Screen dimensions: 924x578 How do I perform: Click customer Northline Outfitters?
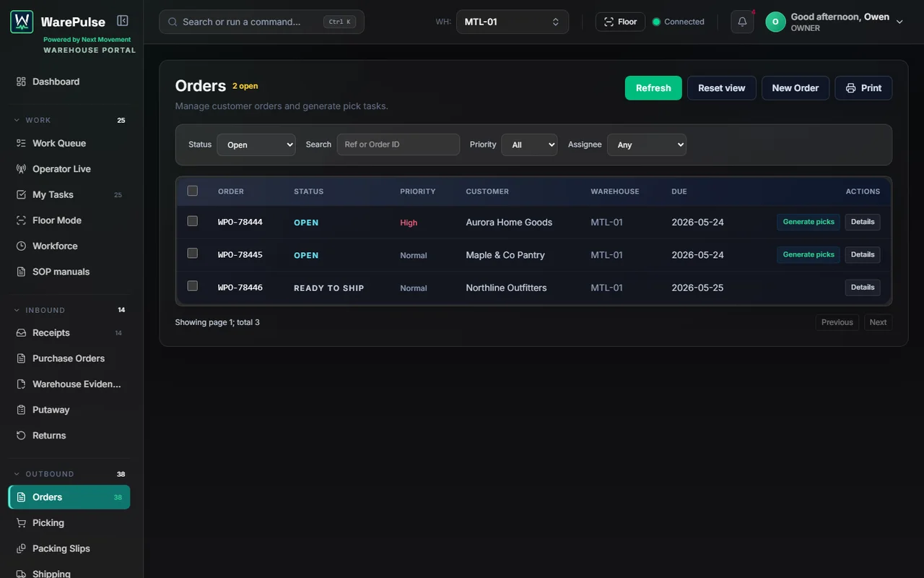(x=506, y=288)
